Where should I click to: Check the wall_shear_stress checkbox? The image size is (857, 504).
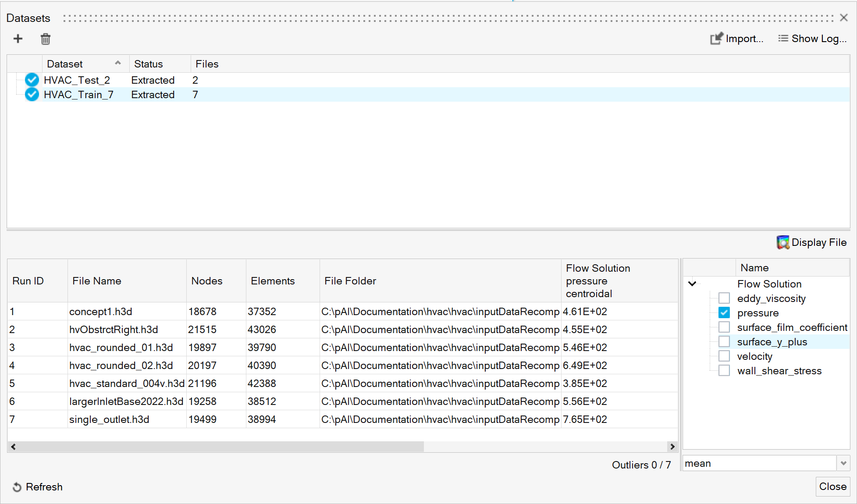[724, 371]
